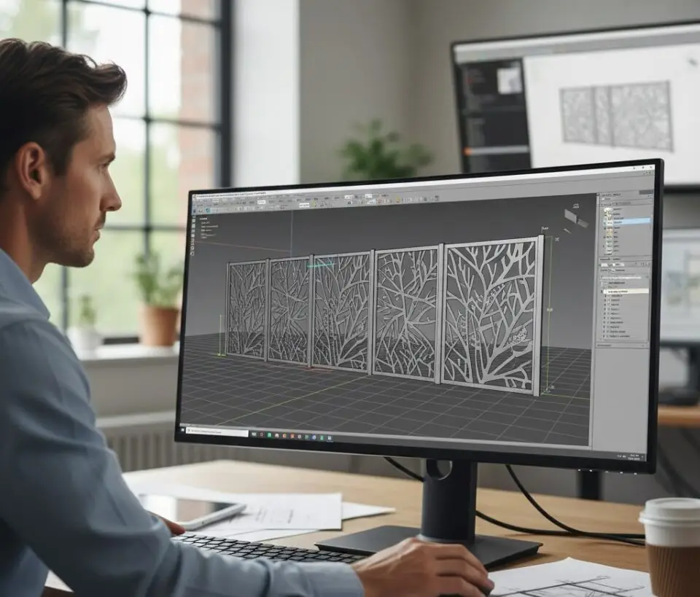The height and width of the screenshot is (597, 700).
Task: Select the white highlighted row in lower-right list
Action: pos(624,291)
